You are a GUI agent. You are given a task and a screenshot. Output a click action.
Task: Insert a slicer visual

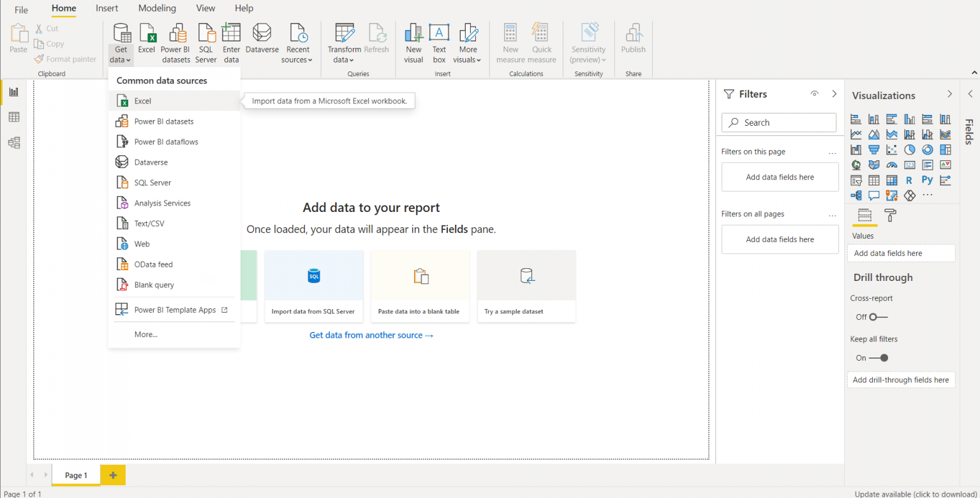pyautogui.click(x=856, y=179)
